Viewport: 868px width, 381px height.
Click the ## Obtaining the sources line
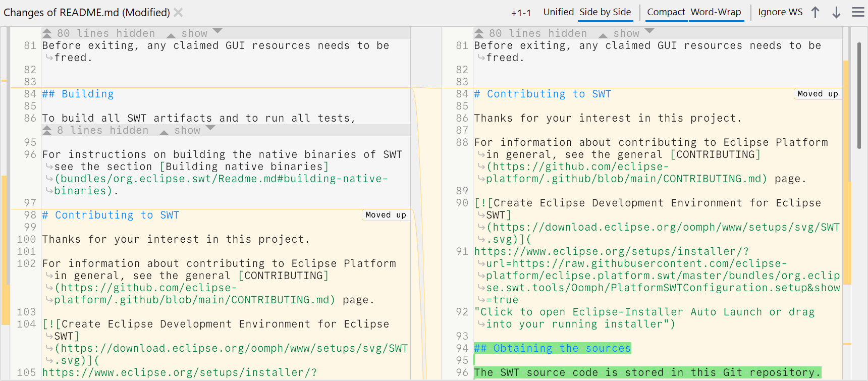[x=553, y=348]
